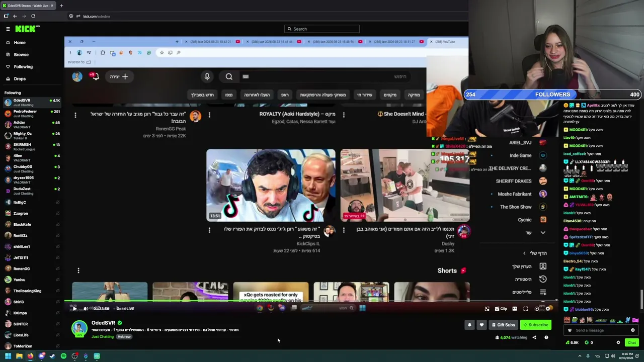This screenshot has height=362, width=644.
Task: Click the browser back arrow
Action: (x=15, y=16)
